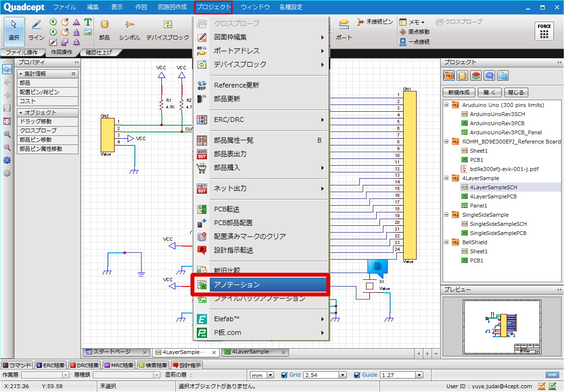Select bd9e300efj-evk-001-j.pdf file
564x392 pixels.
(x=504, y=169)
